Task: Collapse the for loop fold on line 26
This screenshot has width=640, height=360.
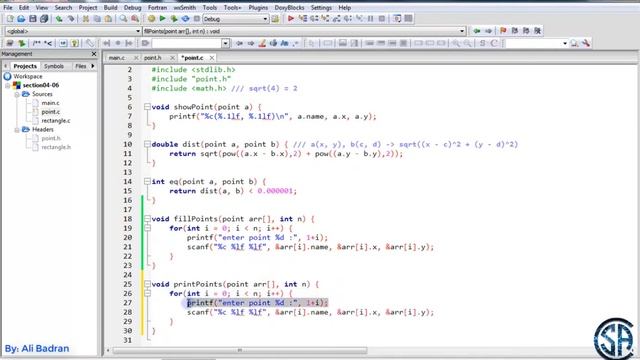Action: (147, 293)
